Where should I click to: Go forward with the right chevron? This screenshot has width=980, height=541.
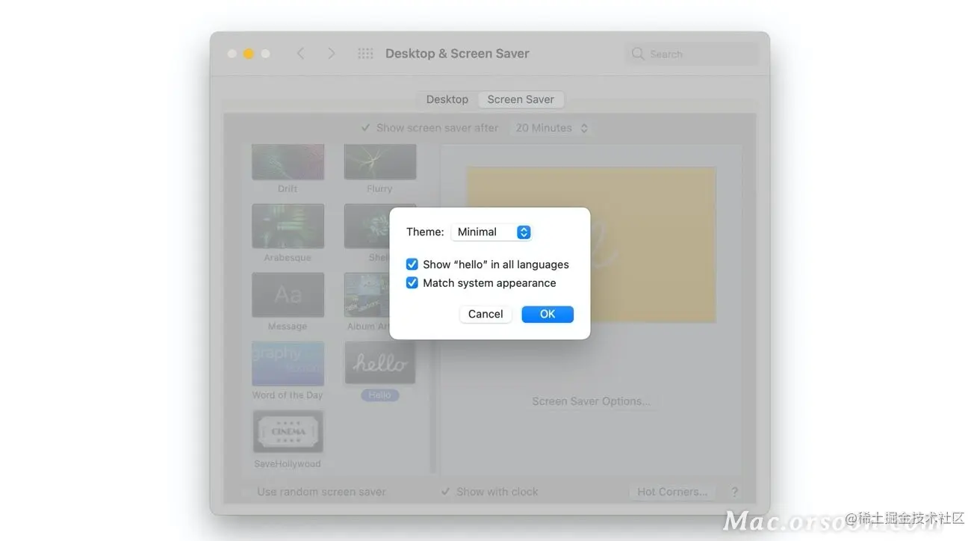point(332,54)
